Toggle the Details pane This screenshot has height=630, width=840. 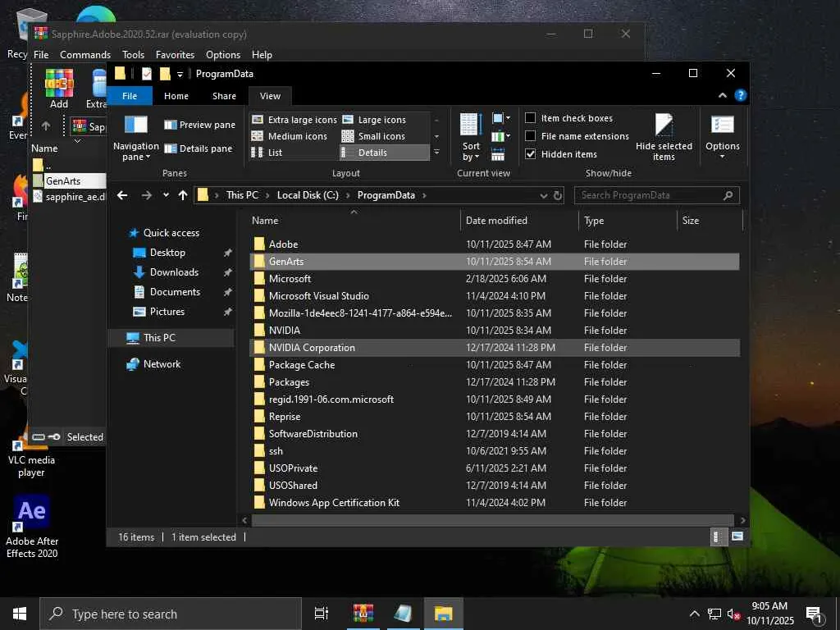[x=198, y=148]
